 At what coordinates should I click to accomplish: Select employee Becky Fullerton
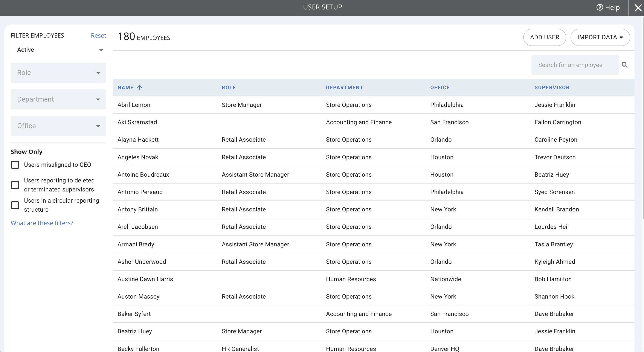pyautogui.click(x=138, y=349)
